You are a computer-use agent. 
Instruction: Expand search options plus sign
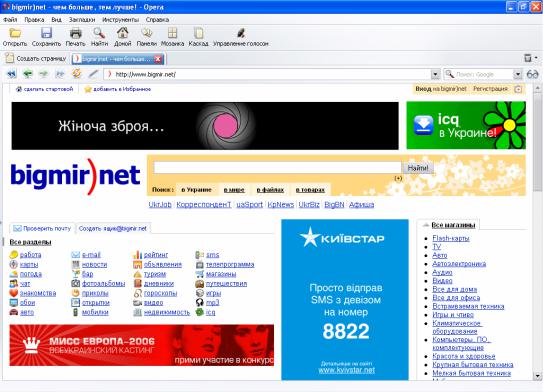point(398,178)
